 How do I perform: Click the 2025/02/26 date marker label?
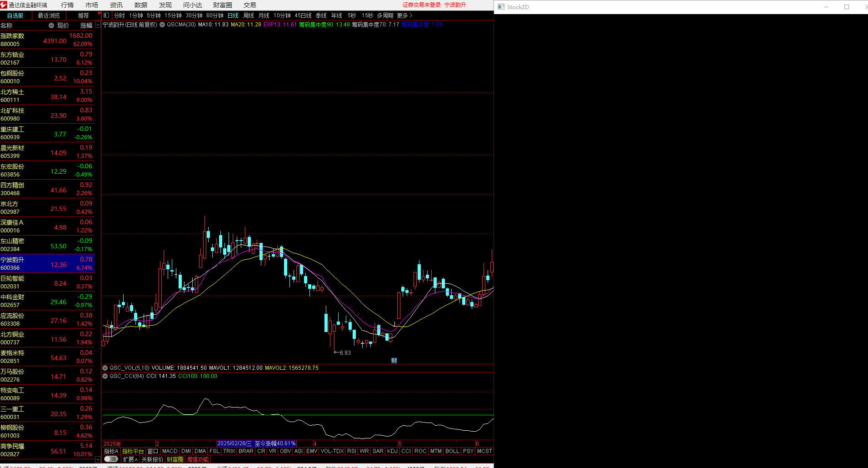[x=257, y=443]
